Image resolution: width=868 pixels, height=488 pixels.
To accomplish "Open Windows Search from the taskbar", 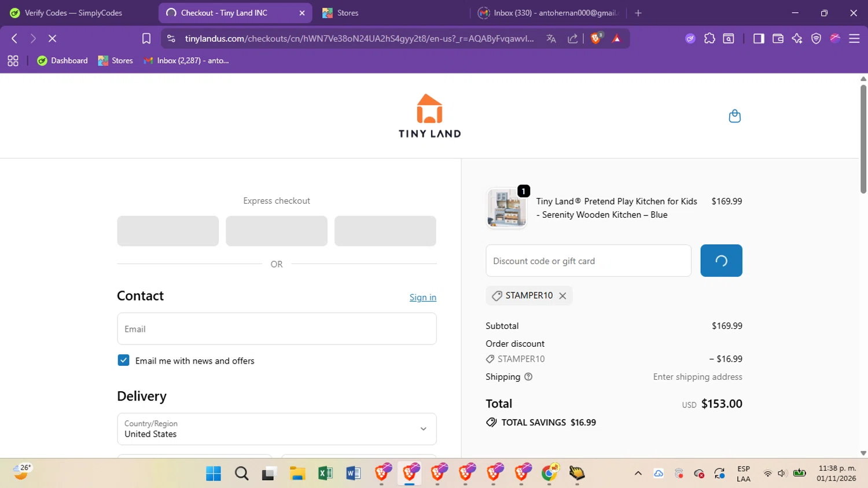I will click(242, 474).
